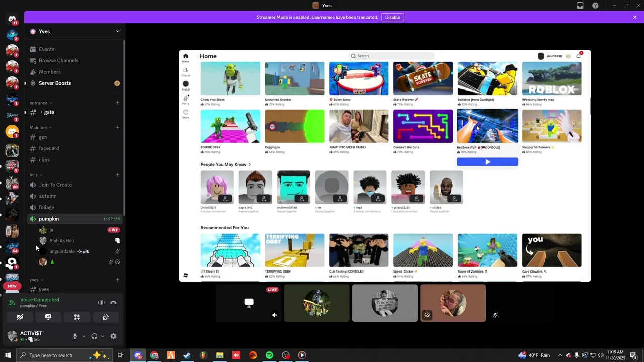Expand People You May Know arrow

click(x=249, y=164)
